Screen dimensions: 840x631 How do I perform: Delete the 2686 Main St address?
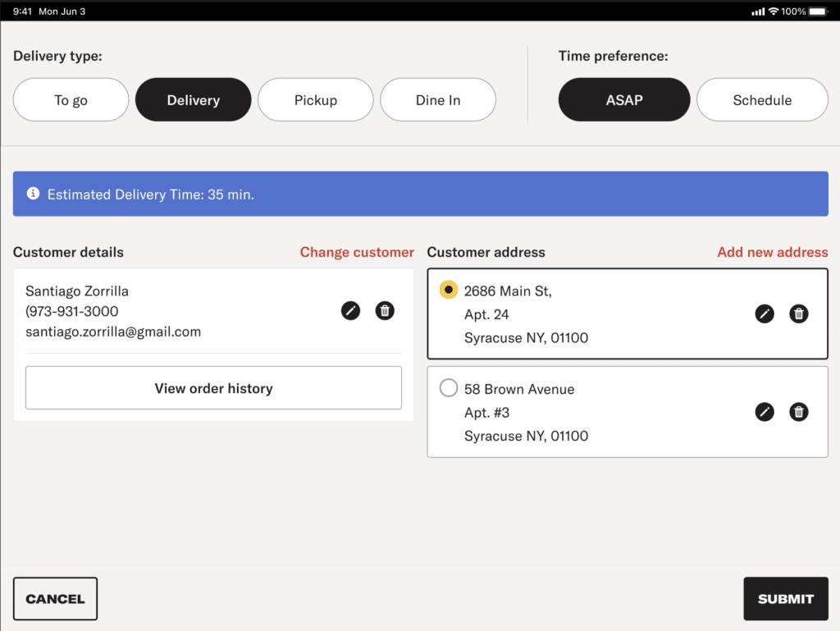799,313
